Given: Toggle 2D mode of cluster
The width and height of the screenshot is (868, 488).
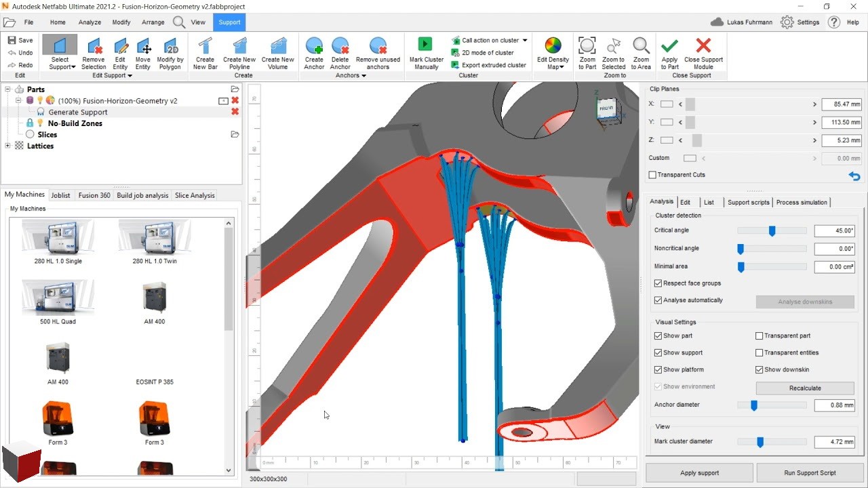Looking at the screenshot, I should [482, 53].
